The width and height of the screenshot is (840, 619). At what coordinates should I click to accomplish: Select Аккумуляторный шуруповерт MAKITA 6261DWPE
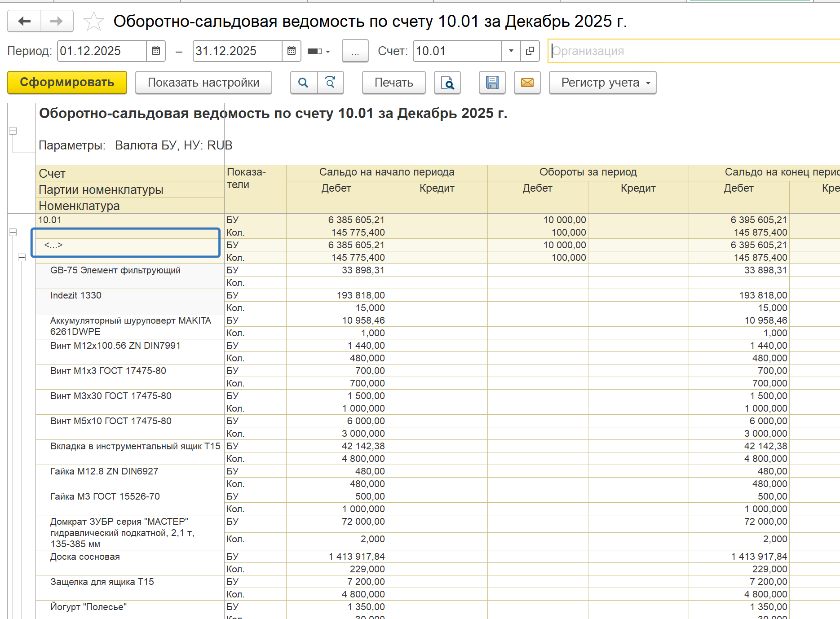tap(130, 326)
